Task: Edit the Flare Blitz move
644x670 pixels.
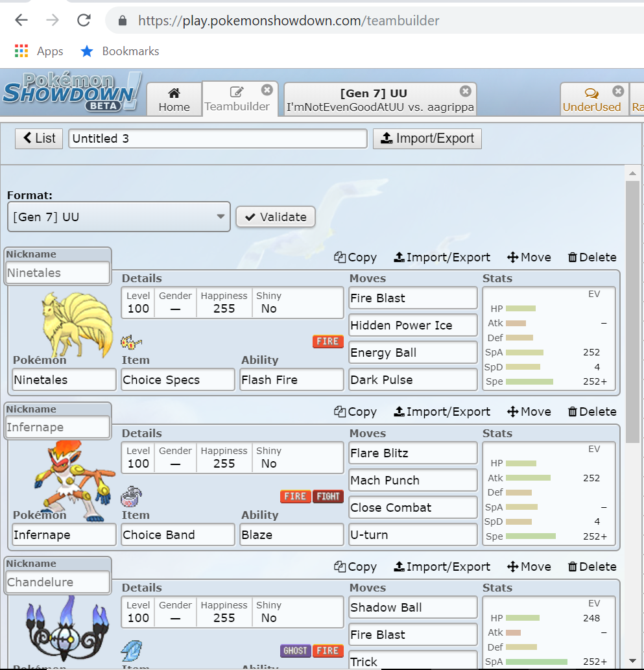Action: coord(413,453)
